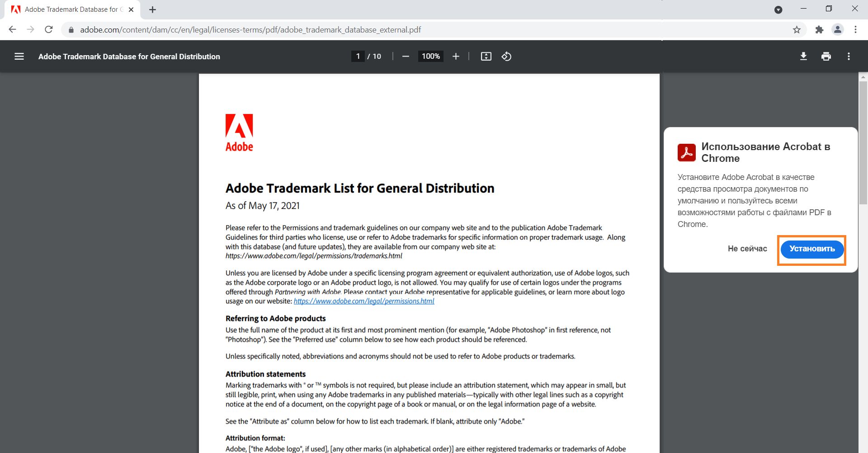
Task: Open PDF viewer more actions menu
Action: tap(849, 57)
